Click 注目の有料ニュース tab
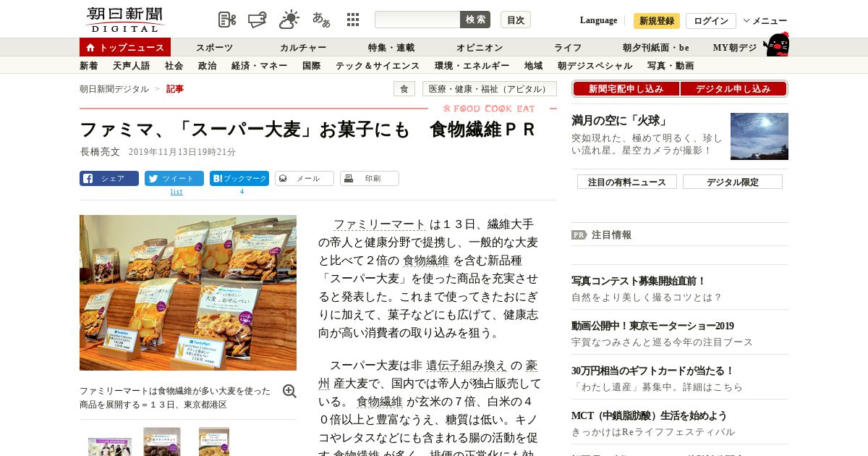This screenshot has height=456, width=868. tap(627, 182)
